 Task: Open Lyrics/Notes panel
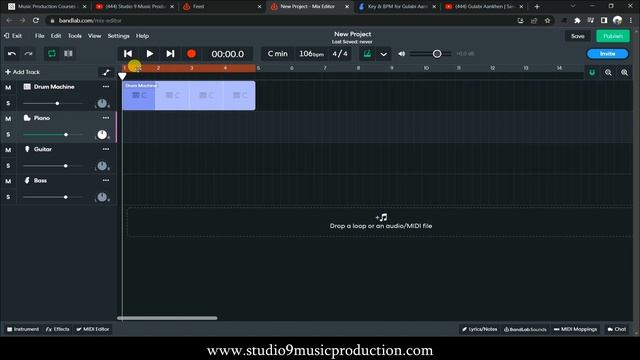(480, 329)
